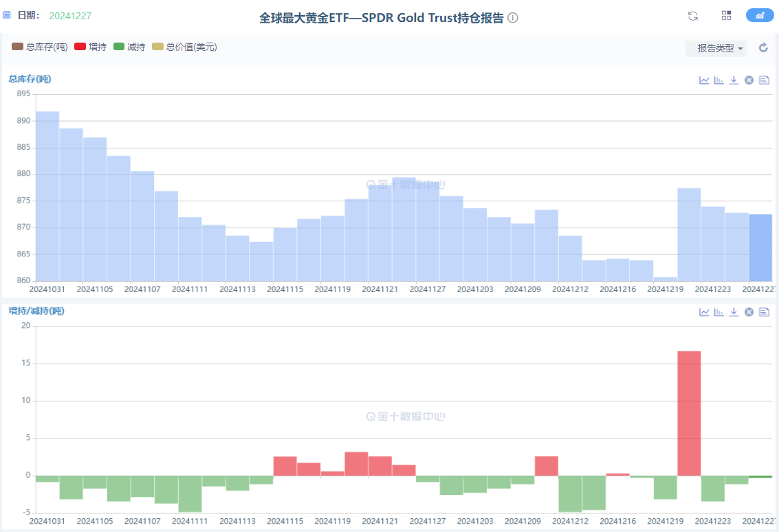Click the tall red bar in 增持/减持 chart
This screenshot has height=532, width=779.
[x=689, y=412]
